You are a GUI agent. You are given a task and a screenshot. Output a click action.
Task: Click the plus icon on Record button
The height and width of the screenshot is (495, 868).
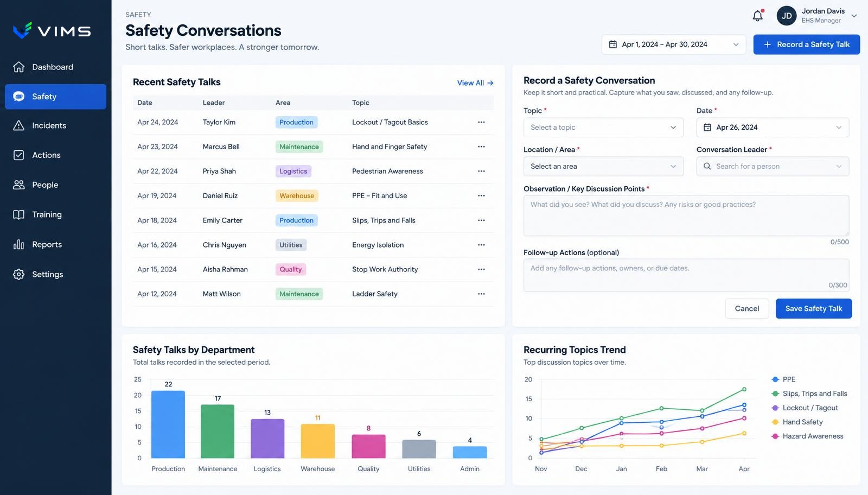(x=768, y=45)
